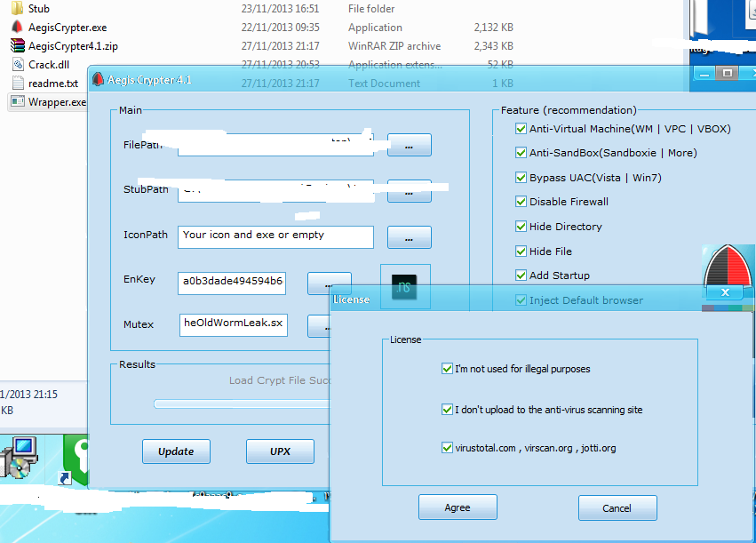
Task: Click the dark preview icon beside EnKey
Action: coord(404,287)
